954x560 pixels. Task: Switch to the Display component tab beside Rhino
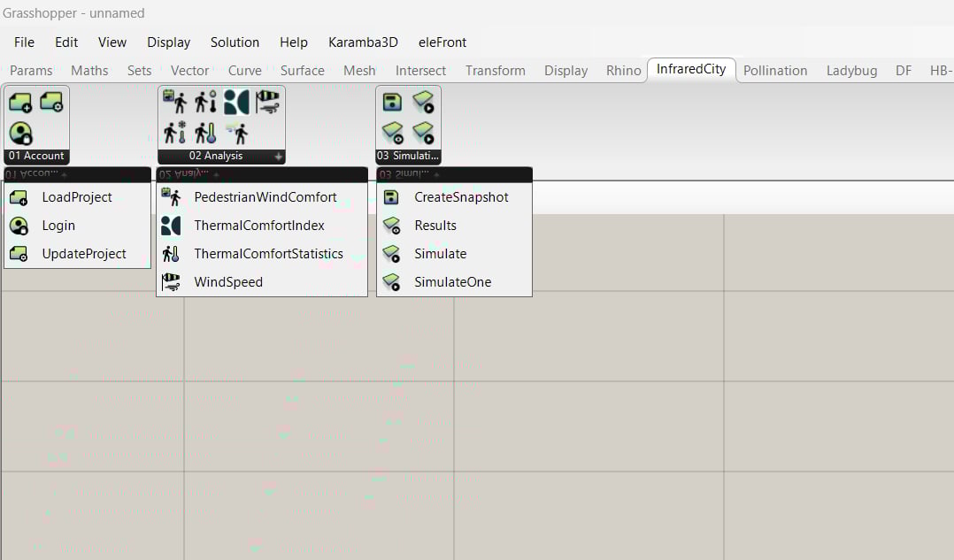point(565,71)
